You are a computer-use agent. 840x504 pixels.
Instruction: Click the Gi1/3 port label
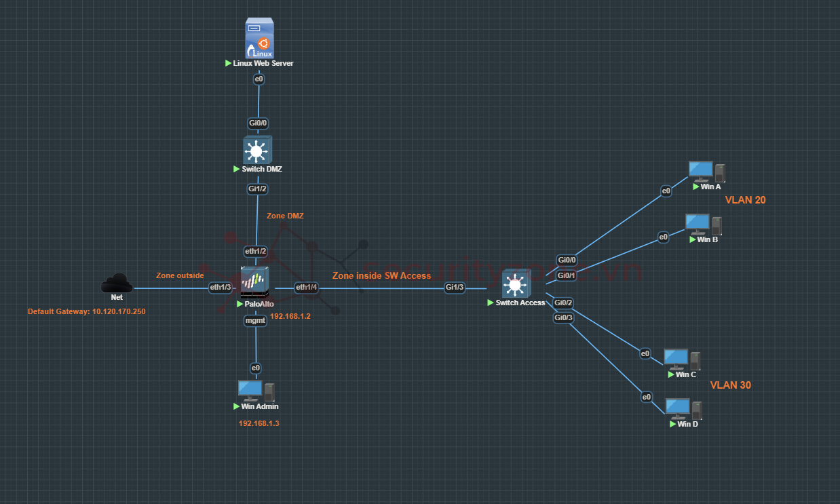pos(455,288)
